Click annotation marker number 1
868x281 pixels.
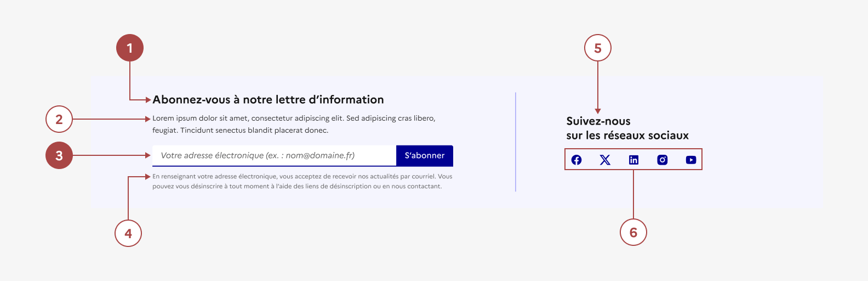coord(130,48)
